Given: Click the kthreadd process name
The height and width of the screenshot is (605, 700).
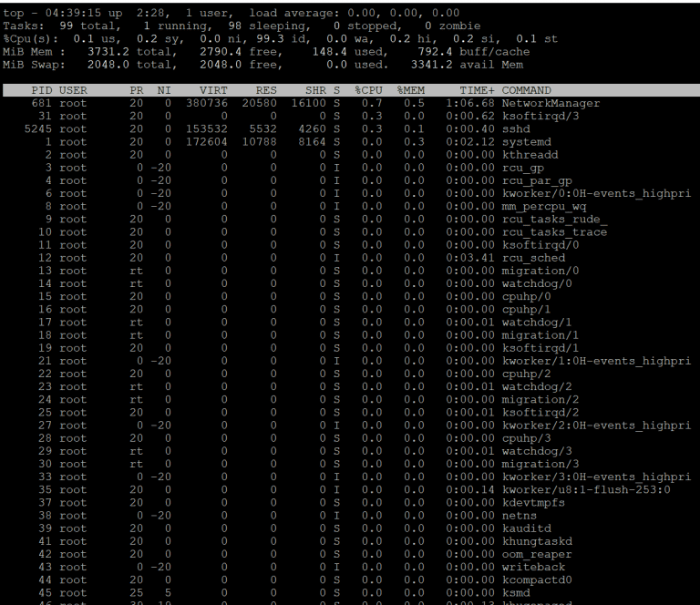Looking at the screenshot, I should pos(530,155).
